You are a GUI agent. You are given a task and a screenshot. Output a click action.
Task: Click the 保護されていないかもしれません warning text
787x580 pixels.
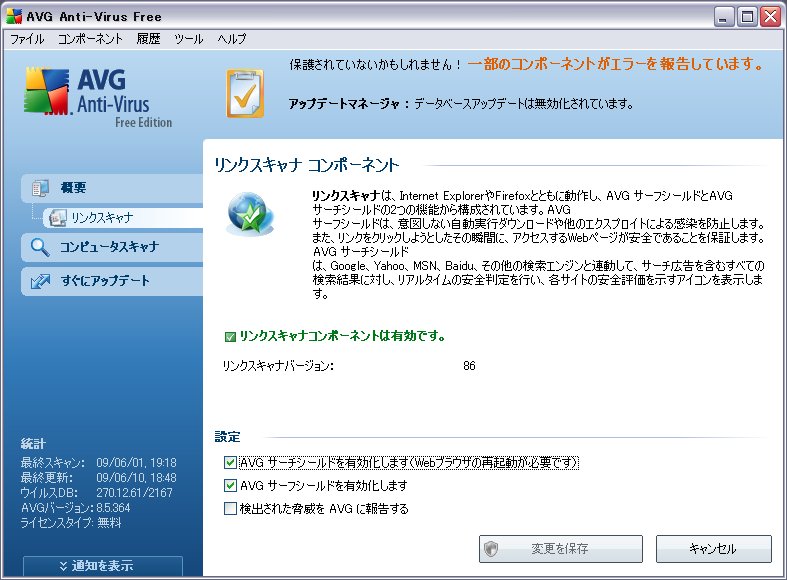(x=375, y=64)
